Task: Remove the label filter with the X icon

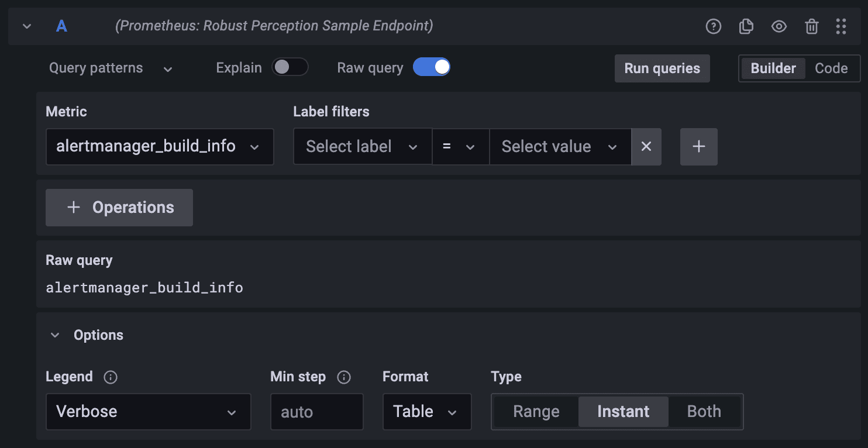Action: [646, 147]
